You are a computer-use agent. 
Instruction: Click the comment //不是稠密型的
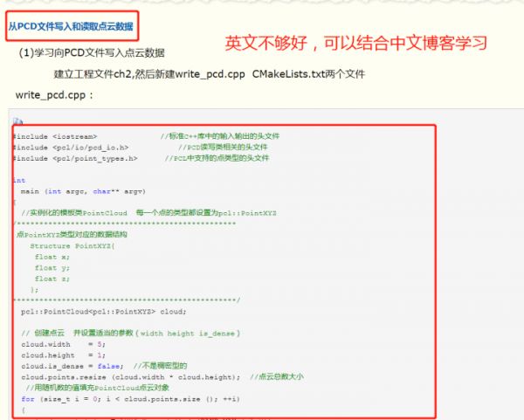click(161, 366)
